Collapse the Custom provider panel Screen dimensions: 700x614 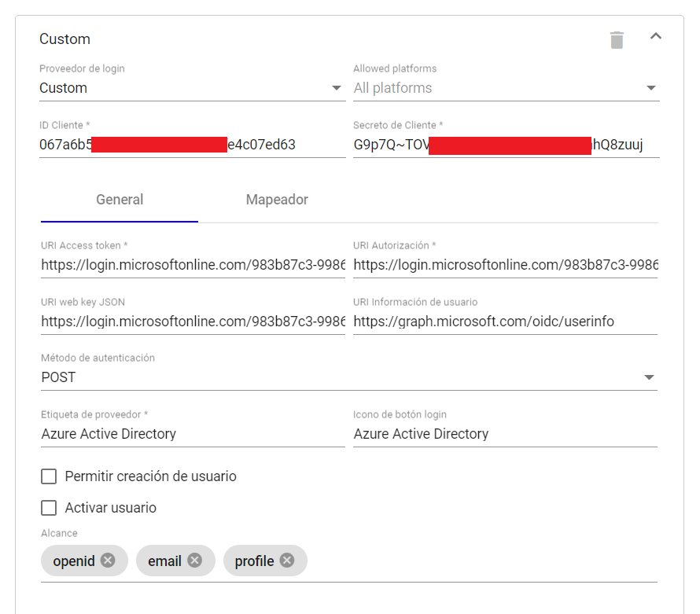click(x=655, y=36)
